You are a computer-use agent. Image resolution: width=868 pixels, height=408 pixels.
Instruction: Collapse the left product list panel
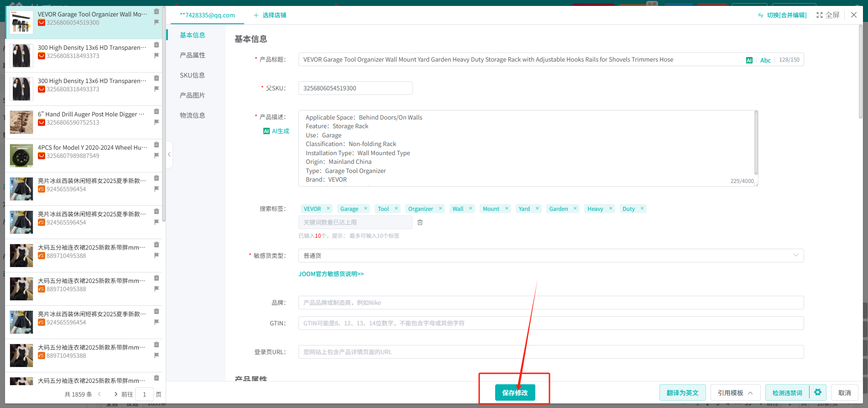169,155
